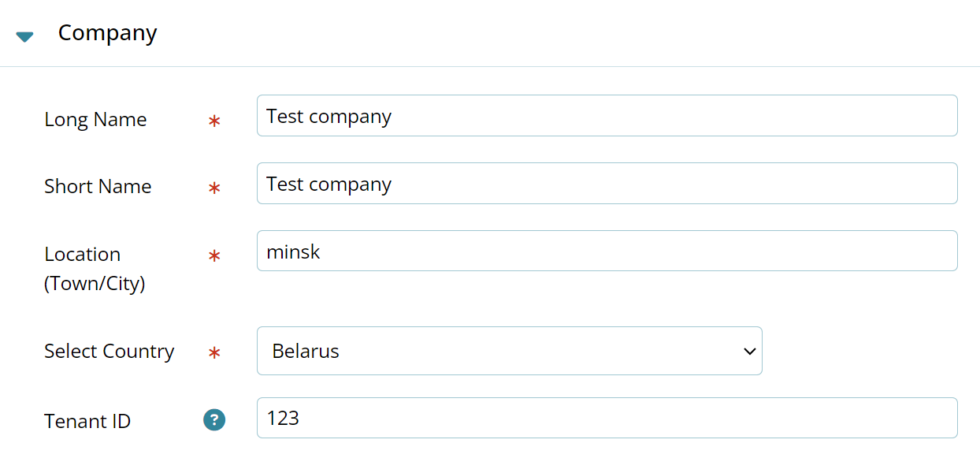
Task: Click the Long Name label
Action: [95, 119]
